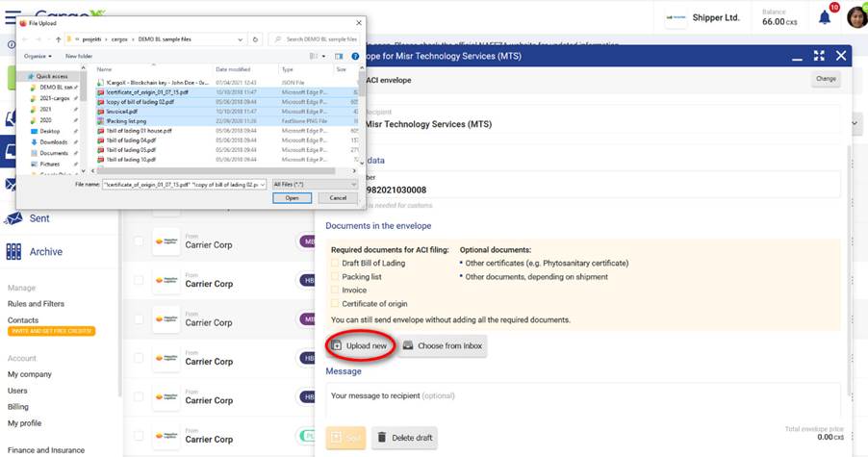Open Documents in the navigation pane

(54, 153)
